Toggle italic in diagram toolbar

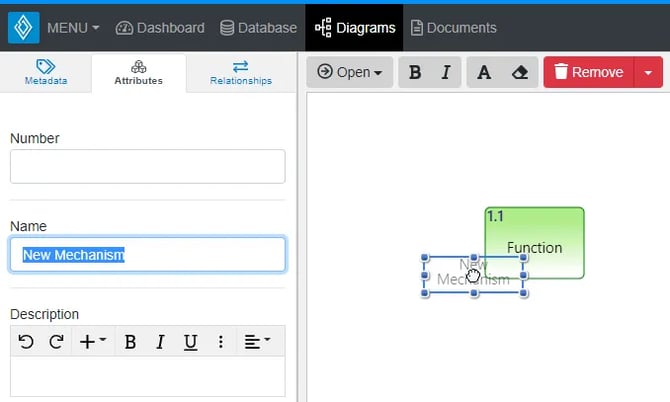pos(446,72)
